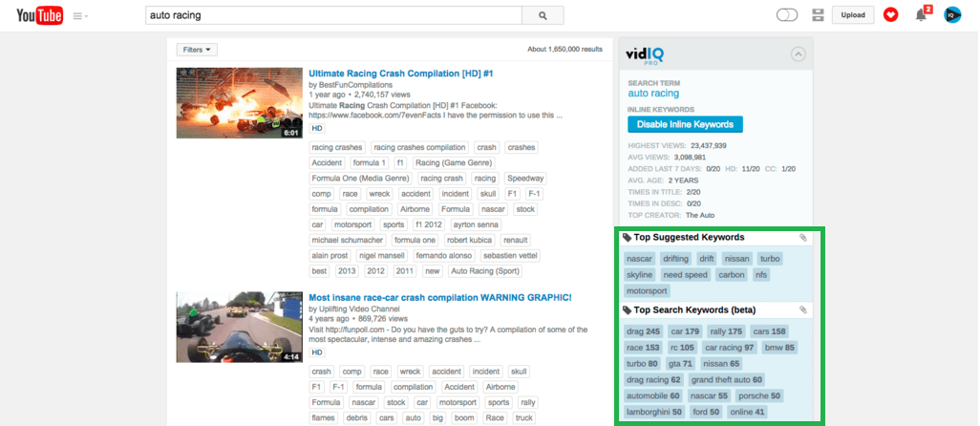Select the nfs suggested keyword
Screen dimensions: 980x426
tap(760, 275)
